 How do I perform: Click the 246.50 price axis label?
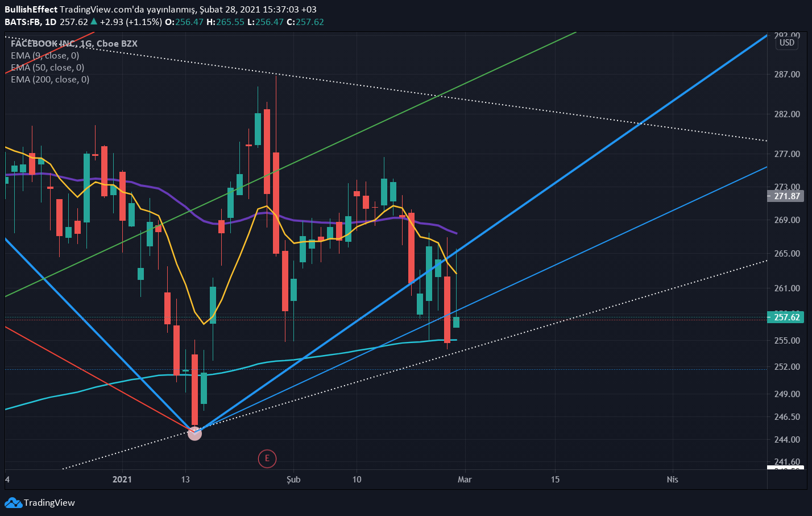click(787, 417)
